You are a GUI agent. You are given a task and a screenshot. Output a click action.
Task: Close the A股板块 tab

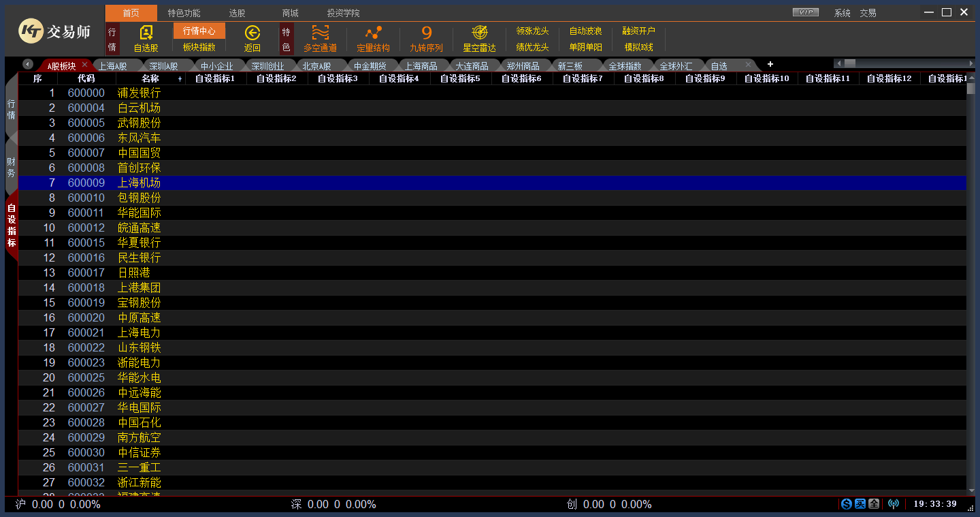click(x=84, y=65)
